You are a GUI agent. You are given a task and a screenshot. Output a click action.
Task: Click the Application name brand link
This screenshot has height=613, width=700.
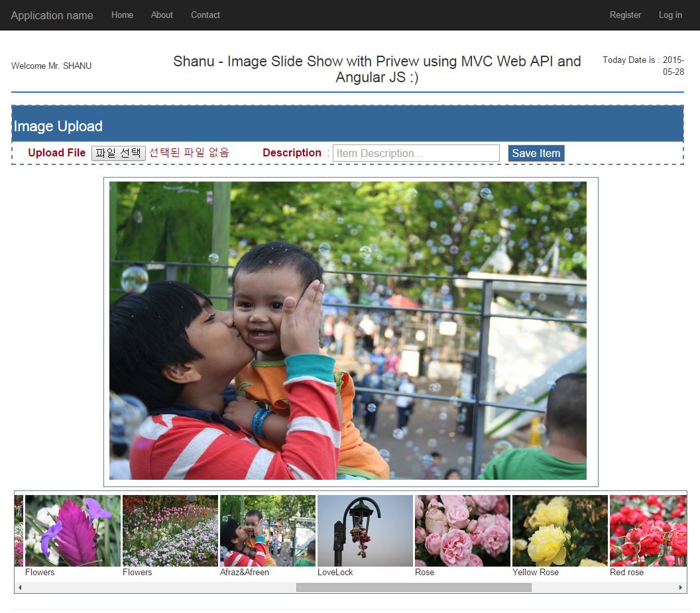click(x=52, y=15)
